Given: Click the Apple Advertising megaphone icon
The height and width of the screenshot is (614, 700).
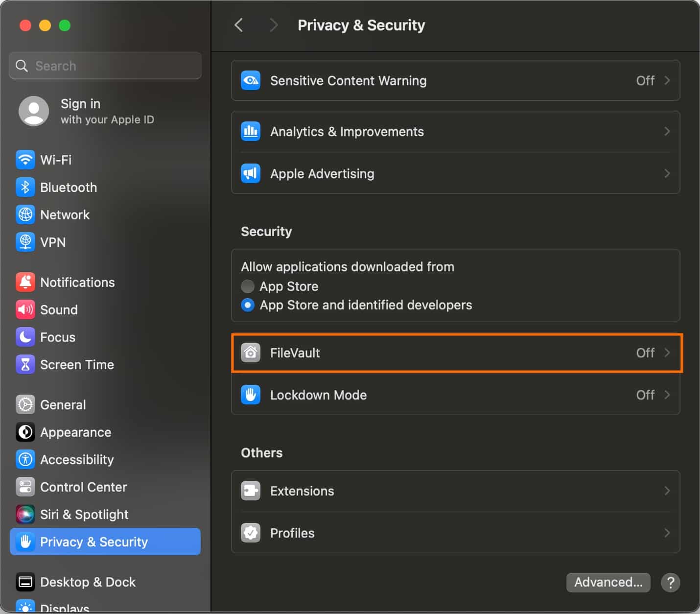Looking at the screenshot, I should click(x=251, y=173).
